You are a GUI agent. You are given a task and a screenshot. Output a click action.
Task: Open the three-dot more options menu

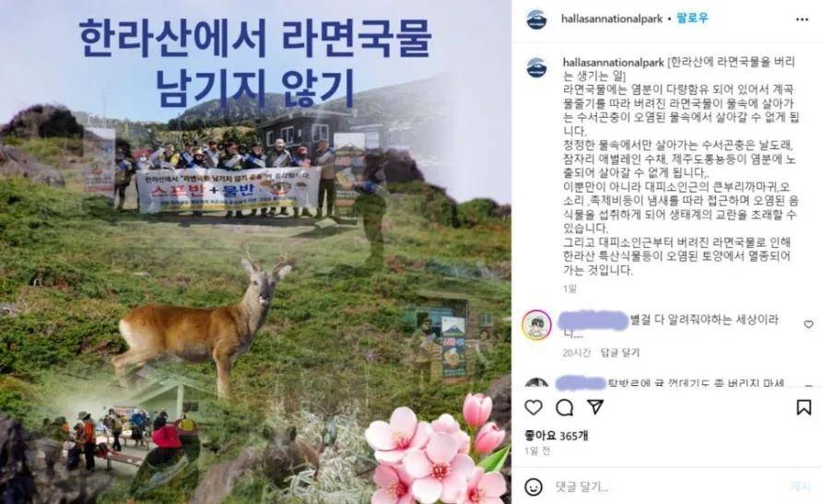pos(802,19)
